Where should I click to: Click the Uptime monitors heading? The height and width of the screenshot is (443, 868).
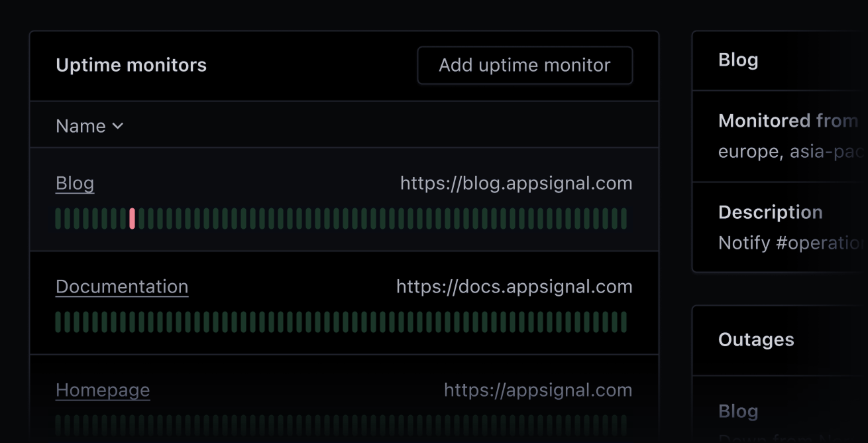pos(131,65)
